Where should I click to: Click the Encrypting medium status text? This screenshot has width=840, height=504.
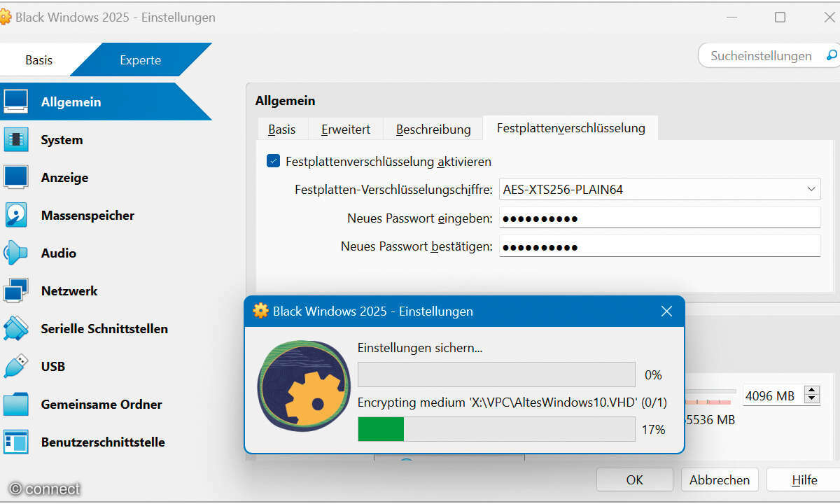512,402
